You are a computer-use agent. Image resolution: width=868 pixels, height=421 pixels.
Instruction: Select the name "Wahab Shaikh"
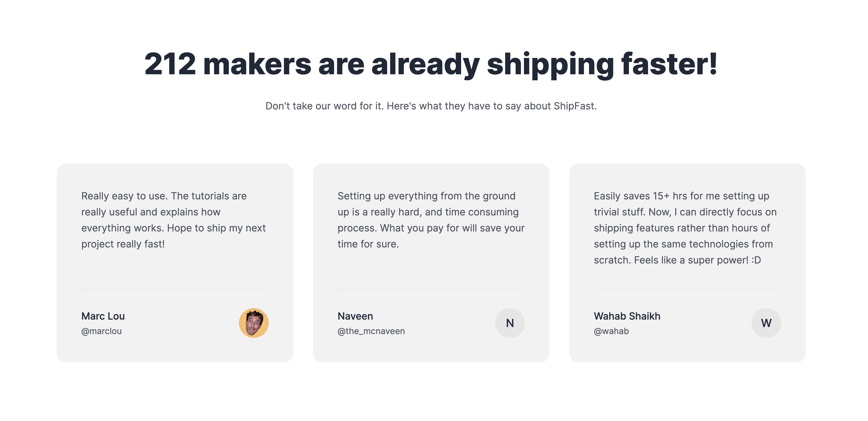point(627,316)
